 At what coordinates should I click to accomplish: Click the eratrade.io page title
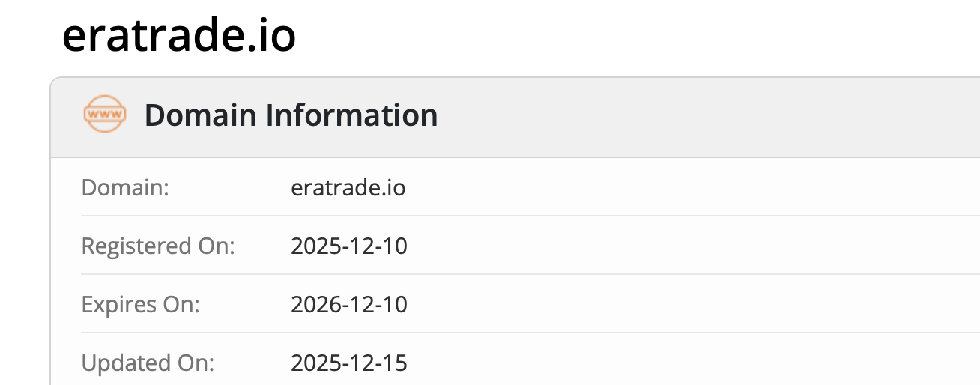179,35
